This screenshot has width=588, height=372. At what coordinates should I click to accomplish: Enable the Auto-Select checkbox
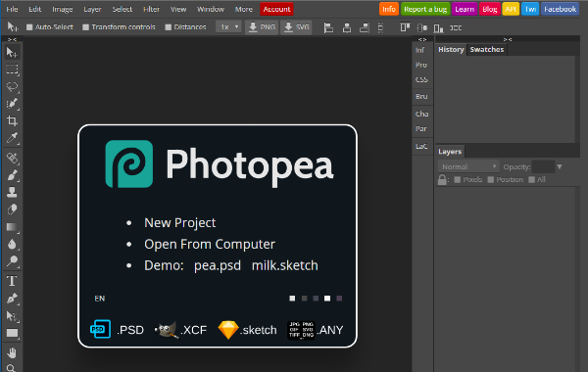coord(29,27)
